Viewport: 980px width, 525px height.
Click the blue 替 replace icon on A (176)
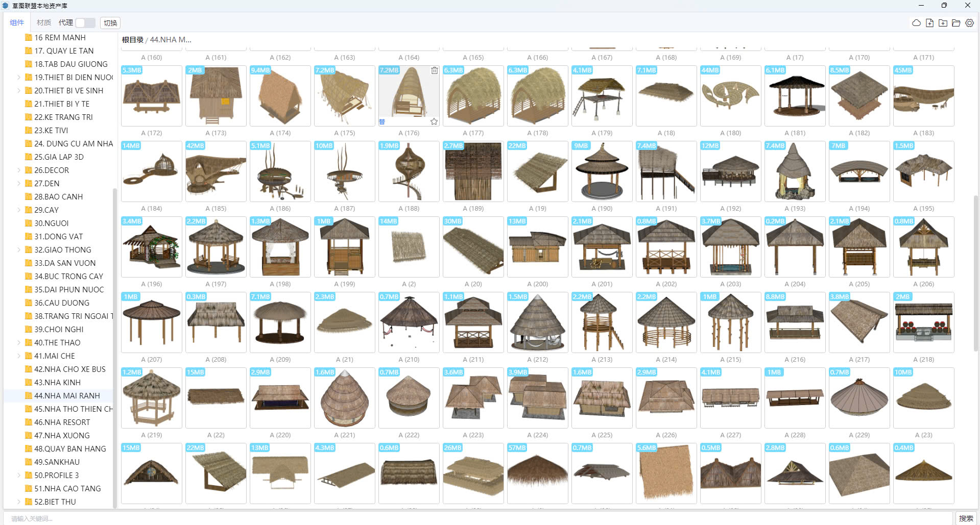382,121
